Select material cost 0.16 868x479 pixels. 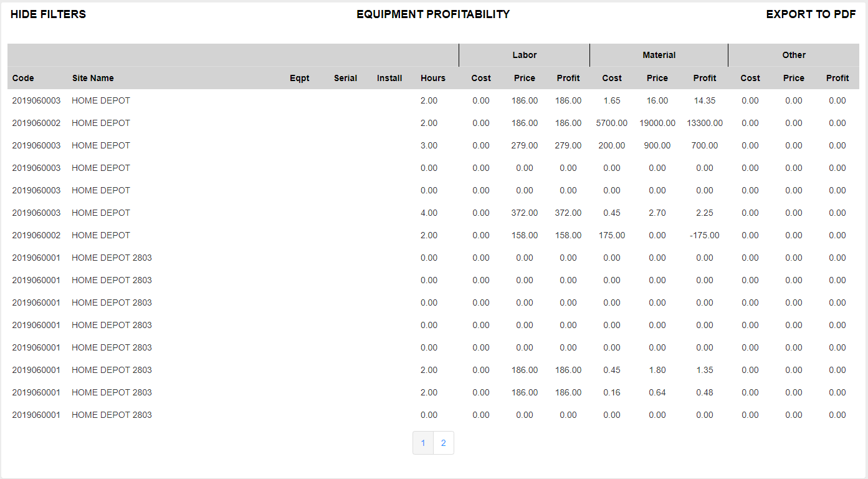coord(612,392)
